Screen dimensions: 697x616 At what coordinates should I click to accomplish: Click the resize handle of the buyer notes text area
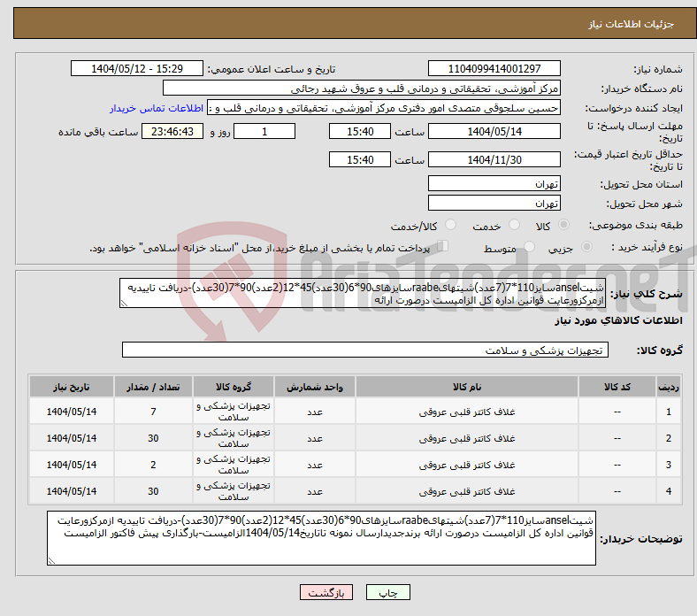pyautogui.click(x=51, y=561)
